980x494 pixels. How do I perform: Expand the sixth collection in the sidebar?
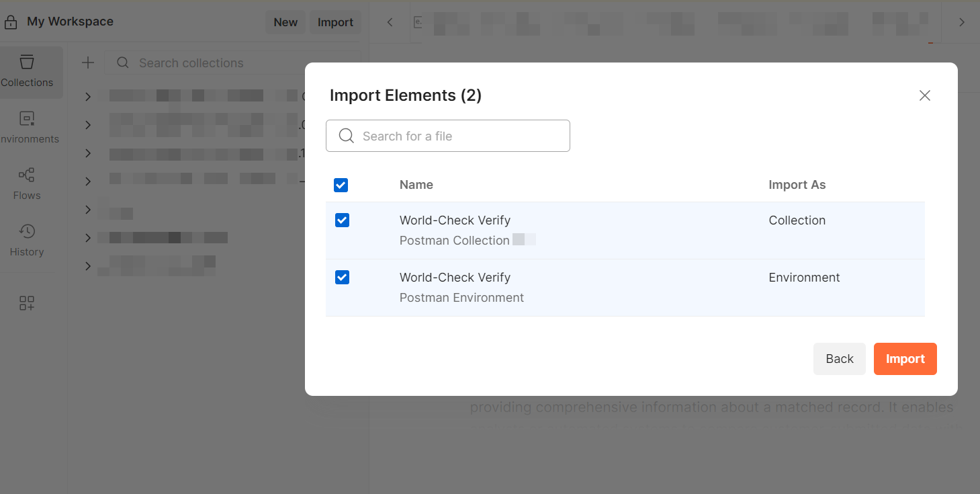click(x=88, y=238)
